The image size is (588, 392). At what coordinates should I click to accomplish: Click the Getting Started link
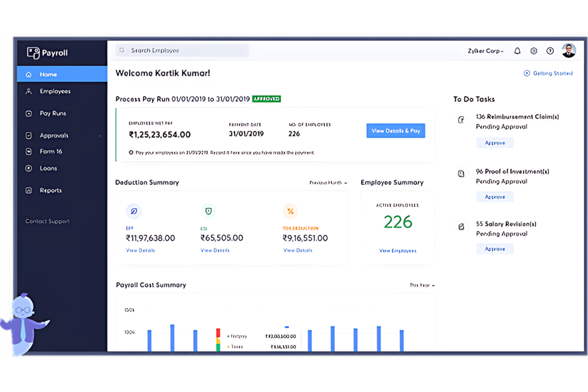pyautogui.click(x=548, y=73)
